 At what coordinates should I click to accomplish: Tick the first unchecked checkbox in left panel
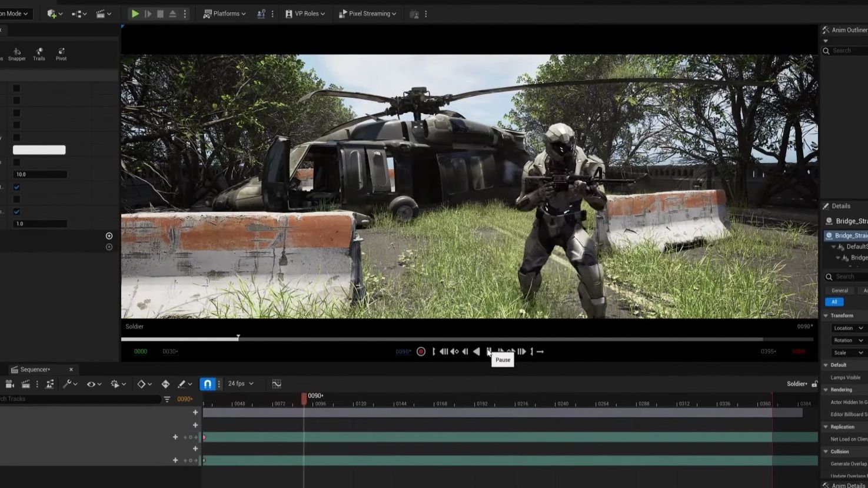click(x=16, y=88)
